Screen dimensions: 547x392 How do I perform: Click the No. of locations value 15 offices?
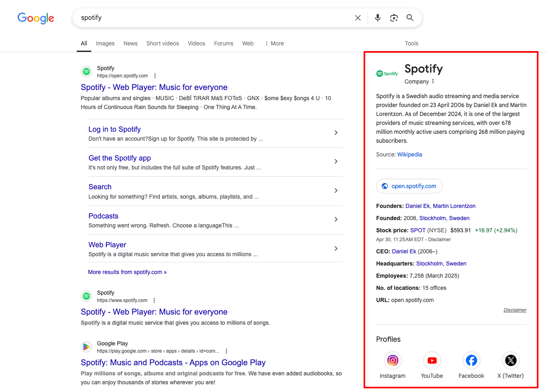(x=434, y=288)
